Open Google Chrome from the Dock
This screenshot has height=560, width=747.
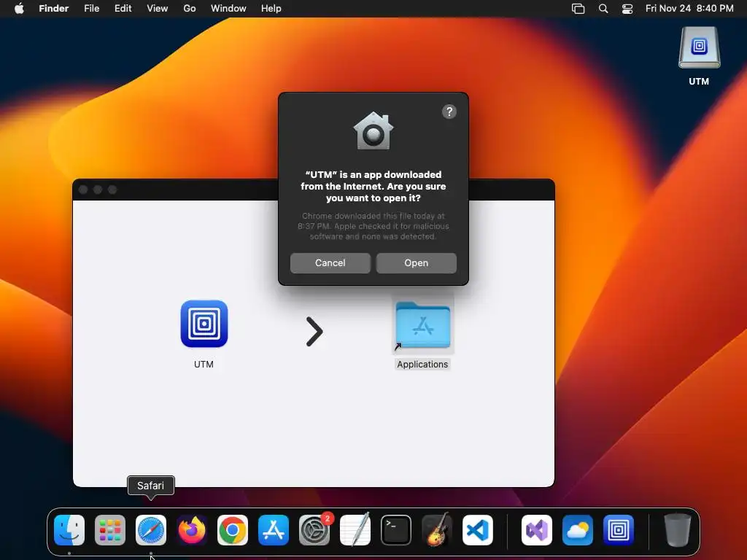[233, 530]
